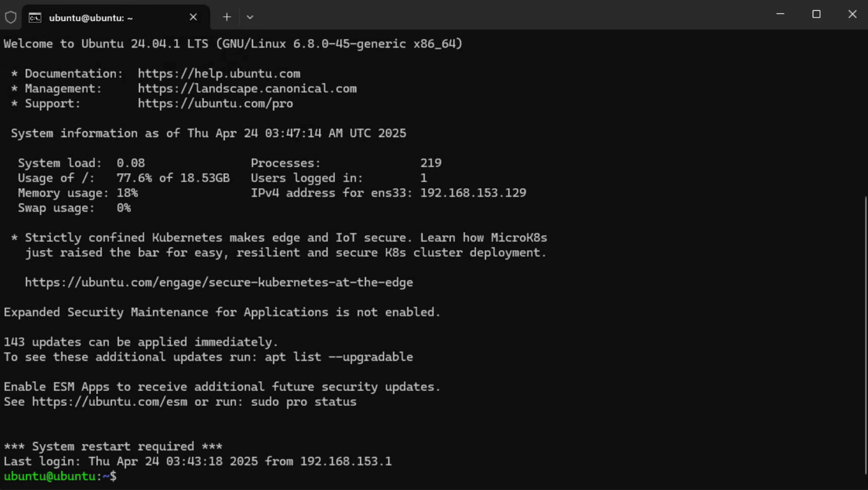Screen dimensions: 868x490
Task: Click the IPv4 address 192.168.153.129
Action: click(473, 193)
